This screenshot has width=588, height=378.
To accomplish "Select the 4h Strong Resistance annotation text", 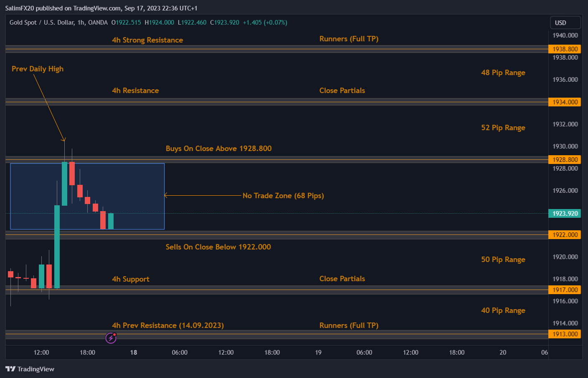I will (147, 40).
